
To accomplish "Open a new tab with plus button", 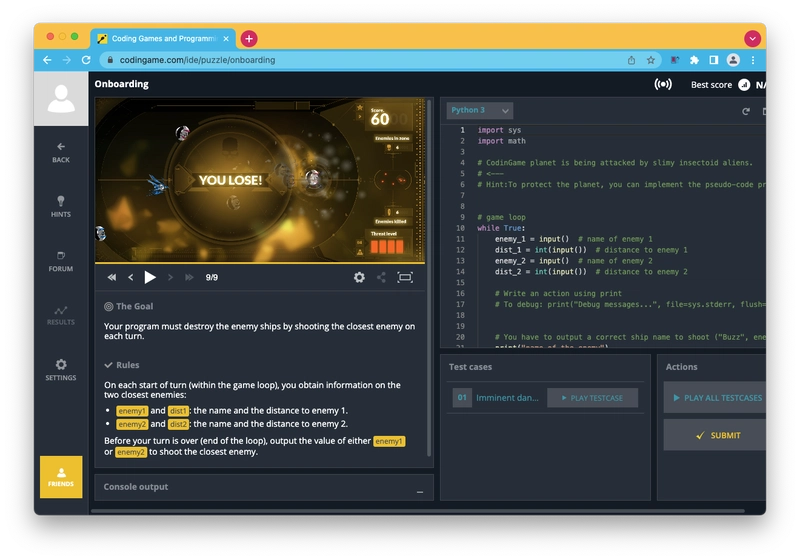I will pos(249,39).
